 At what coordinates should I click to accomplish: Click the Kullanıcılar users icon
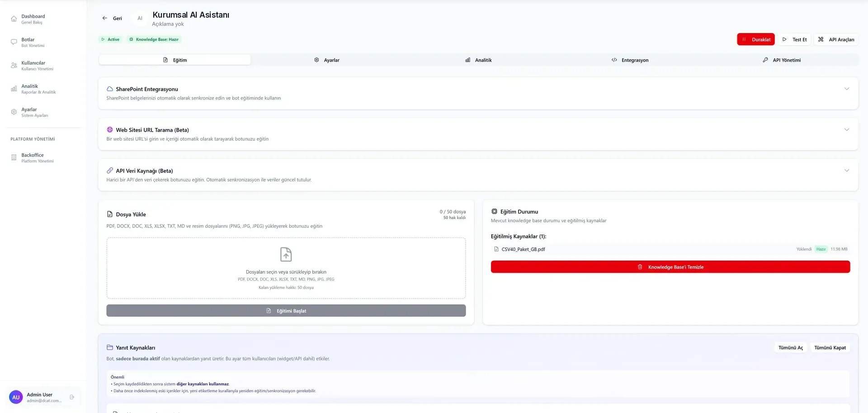[14, 66]
